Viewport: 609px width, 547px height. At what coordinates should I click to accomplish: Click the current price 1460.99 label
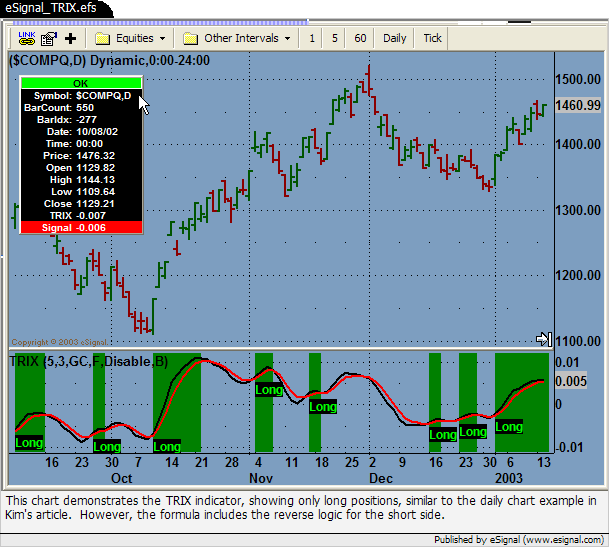pos(578,105)
